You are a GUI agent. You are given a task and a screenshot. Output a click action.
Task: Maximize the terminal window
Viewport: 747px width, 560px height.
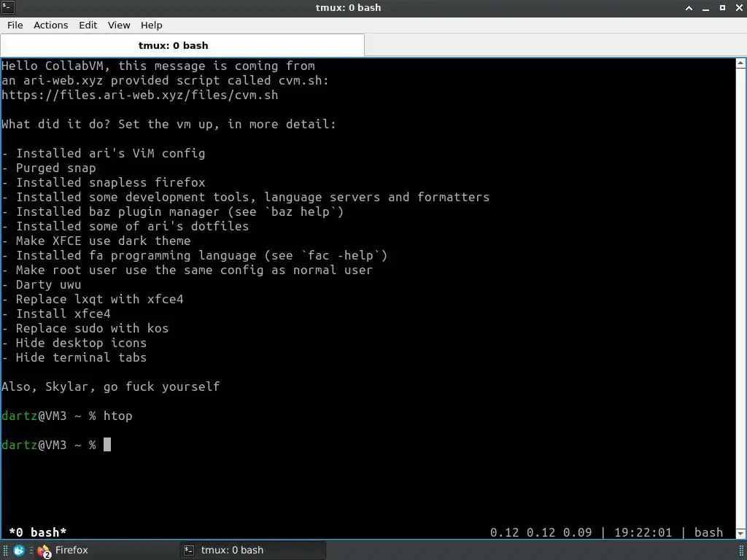click(x=722, y=7)
